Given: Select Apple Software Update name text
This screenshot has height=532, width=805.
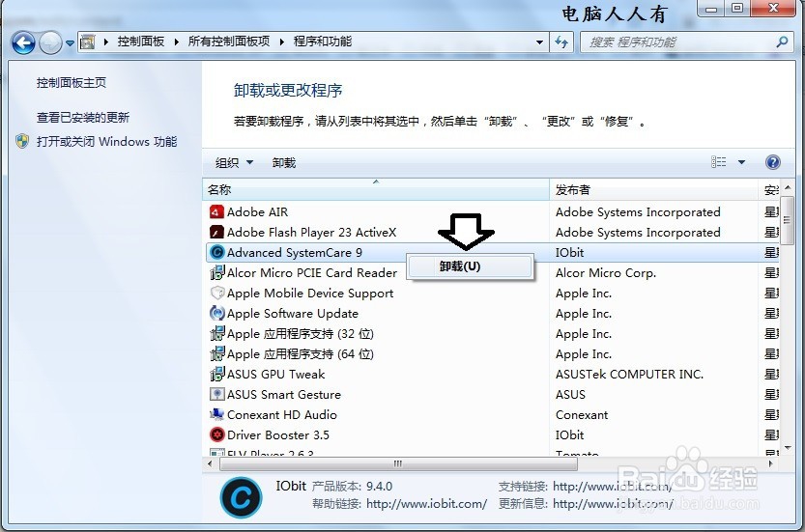Looking at the screenshot, I should (x=293, y=314).
